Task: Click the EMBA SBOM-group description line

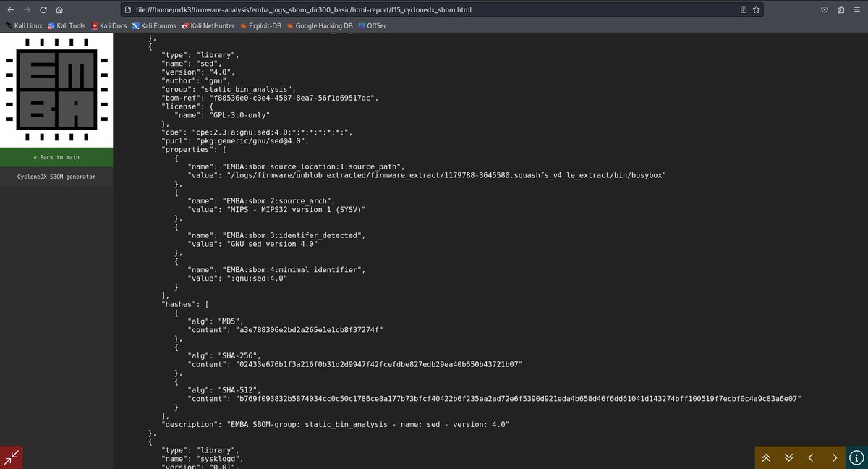Action: click(336, 425)
